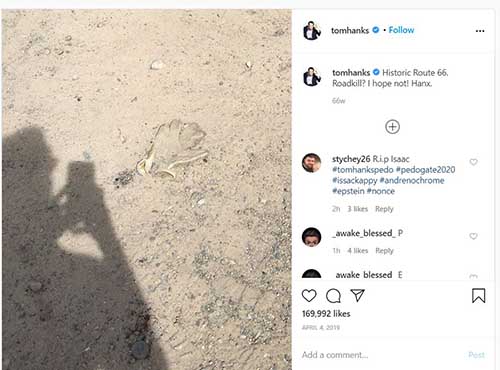Save post with bookmark icon

tap(478, 296)
